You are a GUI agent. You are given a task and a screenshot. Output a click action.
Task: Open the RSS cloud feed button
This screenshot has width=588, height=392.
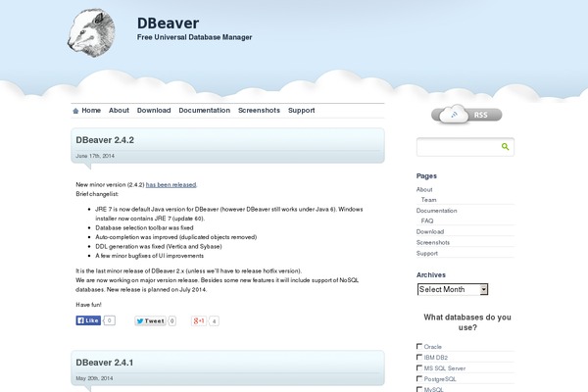click(x=466, y=115)
